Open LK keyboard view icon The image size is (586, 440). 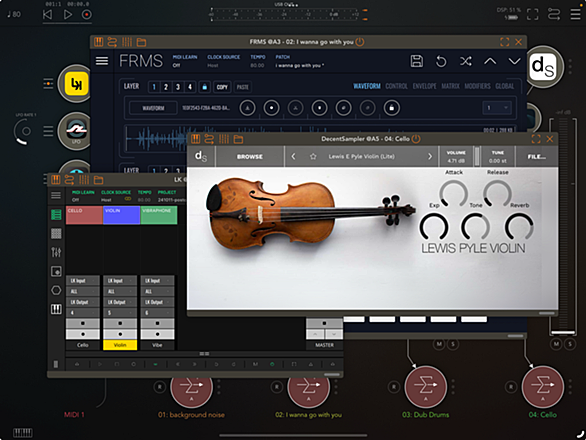pos(56,309)
